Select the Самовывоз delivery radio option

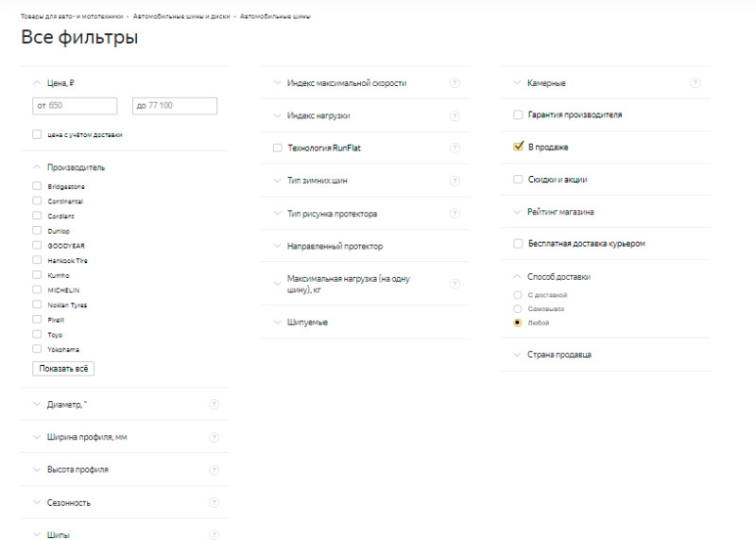517,309
